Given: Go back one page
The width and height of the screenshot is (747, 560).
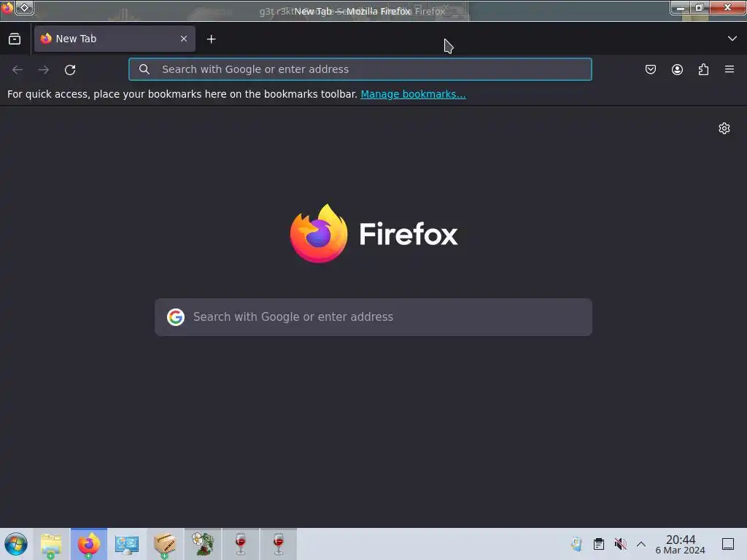Looking at the screenshot, I should pos(18,69).
